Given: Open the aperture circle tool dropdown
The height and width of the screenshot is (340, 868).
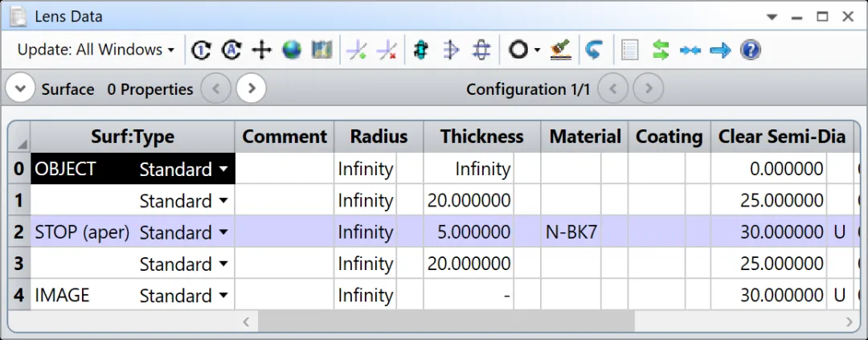Looking at the screenshot, I should tap(536, 50).
